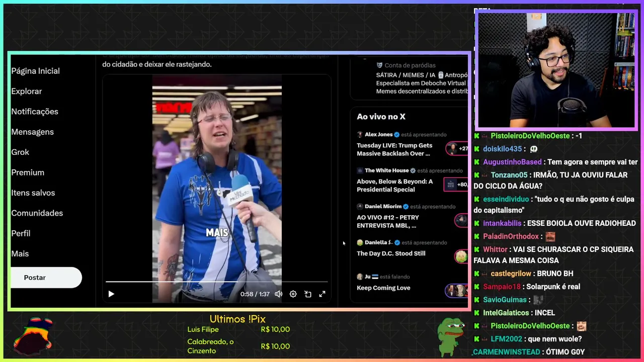This screenshot has width=644, height=362.
Task: Click the Postar button
Action: (46, 278)
